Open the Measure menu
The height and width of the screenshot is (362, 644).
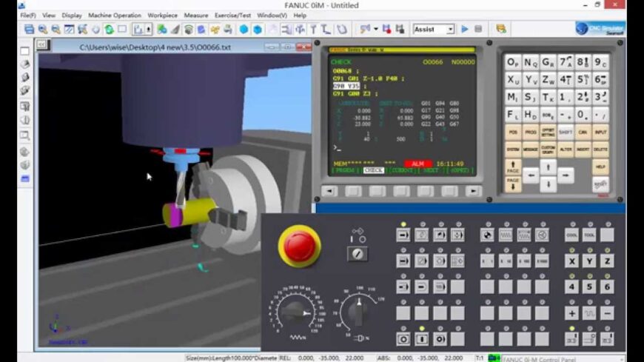click(x=196, y=16)
